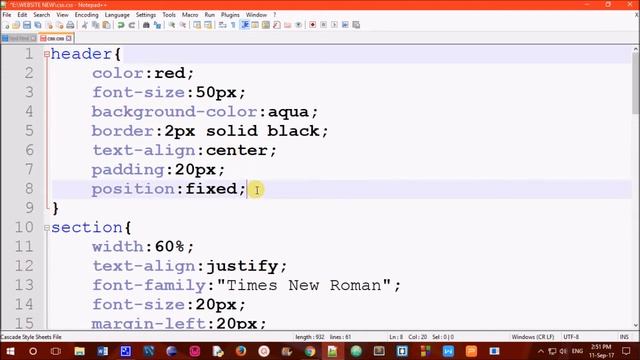Open the Plugins menu
640x360 pixels.
(230, 15)
